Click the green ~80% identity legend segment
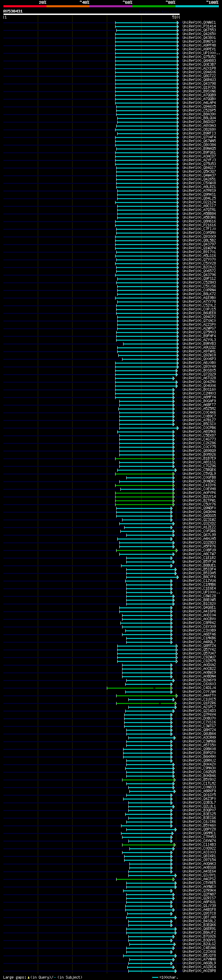222x980 pixels. (x=154, y=6)
